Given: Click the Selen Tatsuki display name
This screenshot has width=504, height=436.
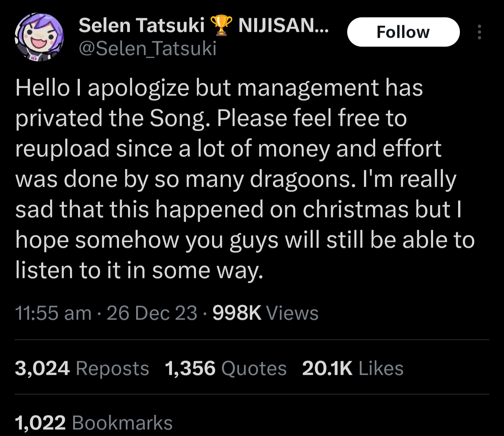Looking at the screenshot, I should point(141,26).
